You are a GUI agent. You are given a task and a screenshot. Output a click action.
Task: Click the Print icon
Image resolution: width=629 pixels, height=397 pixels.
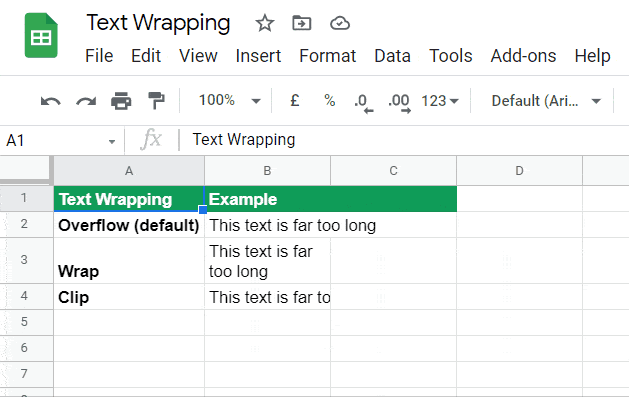(x=121, y=101)
